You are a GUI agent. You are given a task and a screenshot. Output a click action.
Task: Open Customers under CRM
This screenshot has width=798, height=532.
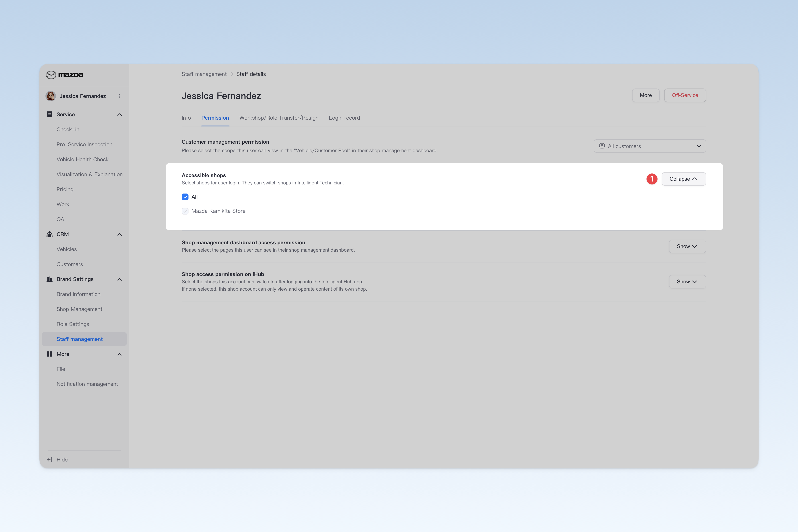click(70, 264)
